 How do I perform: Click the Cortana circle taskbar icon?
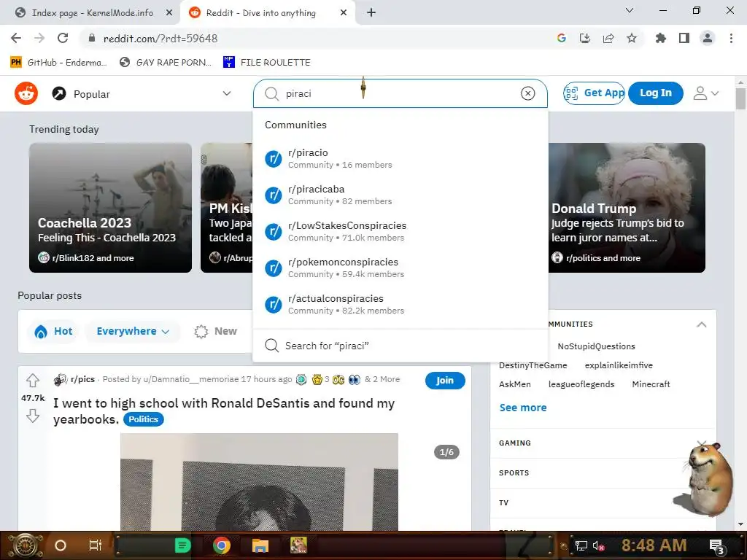pyautogui.click(x=61, y=545)
